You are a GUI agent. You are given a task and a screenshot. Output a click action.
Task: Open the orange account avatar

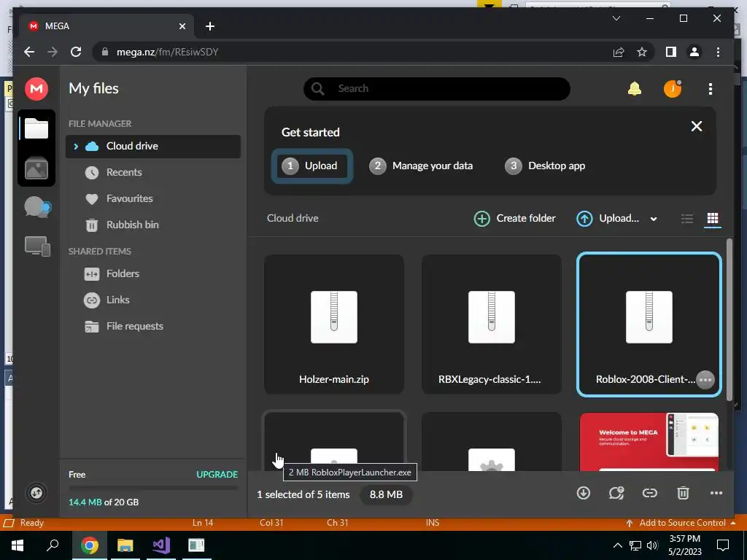point(672,88)
